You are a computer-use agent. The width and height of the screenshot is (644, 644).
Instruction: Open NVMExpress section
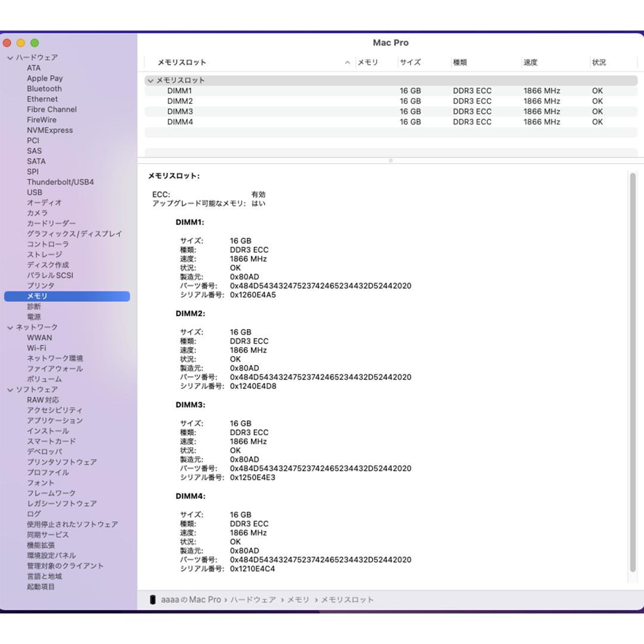pyautogui.click(x=49, y=130)
